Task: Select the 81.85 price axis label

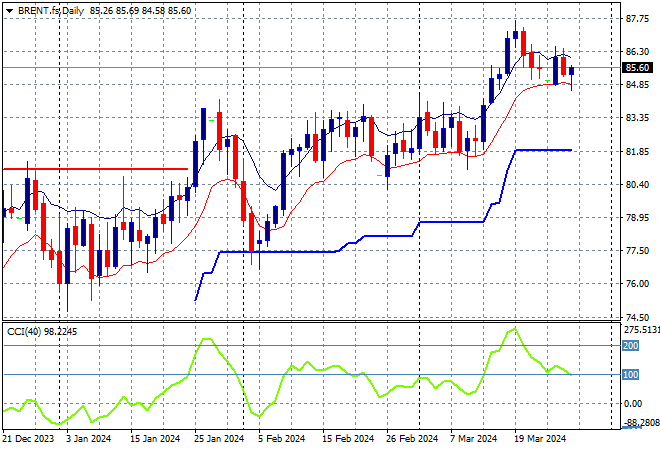Action: pos(637,152)
